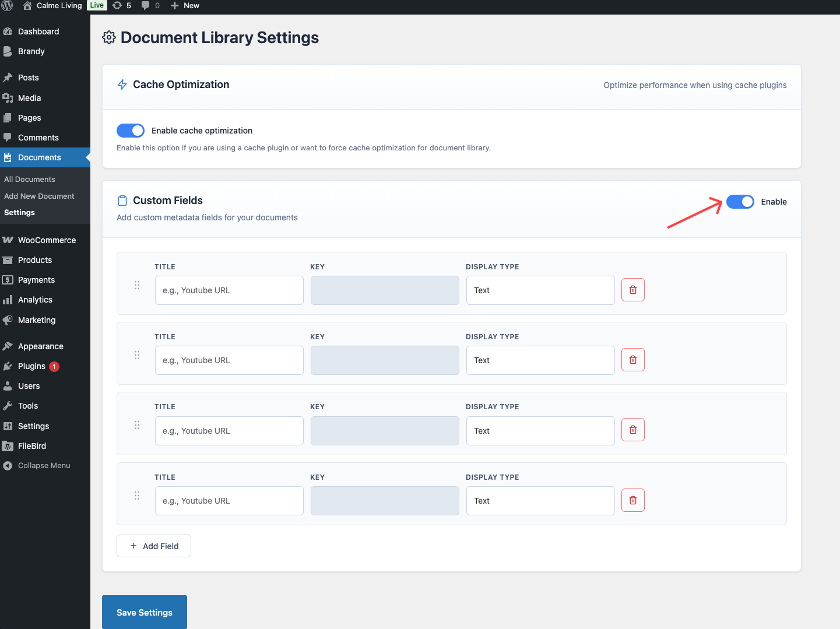Open Plugins menu with one update
Image resolution: width=840 pixels, height=629 pixels.
[32, 366]
